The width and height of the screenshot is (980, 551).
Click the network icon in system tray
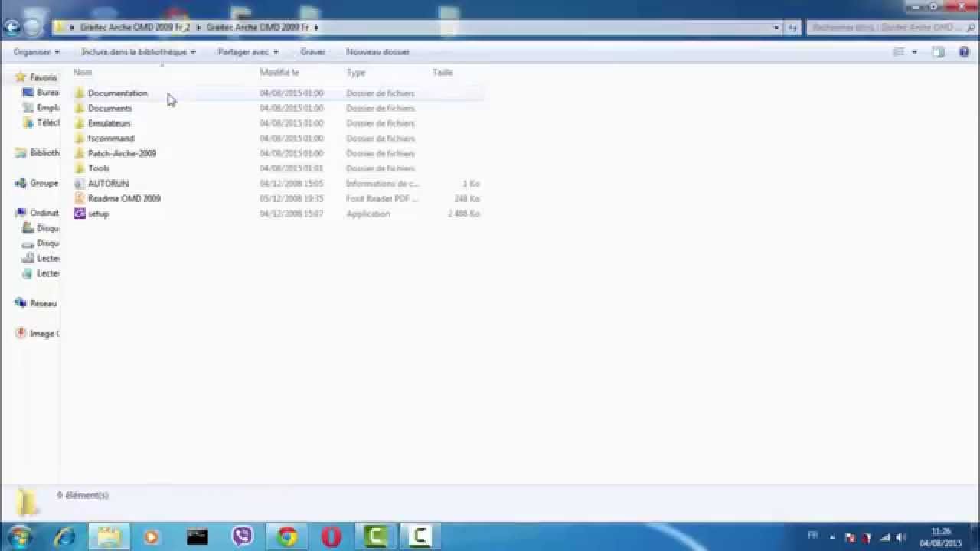(x=886, y=537)
